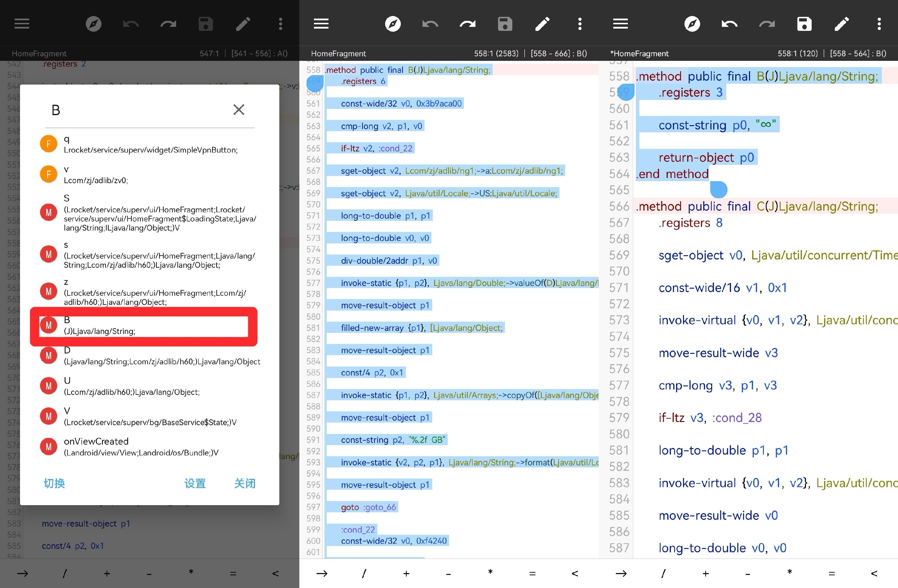Insert minus symbol in middle pane key bar
898x588 pixels.
click(x=448, y=574)
